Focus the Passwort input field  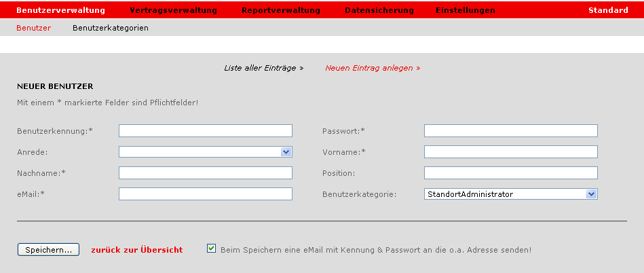point(510,131)
